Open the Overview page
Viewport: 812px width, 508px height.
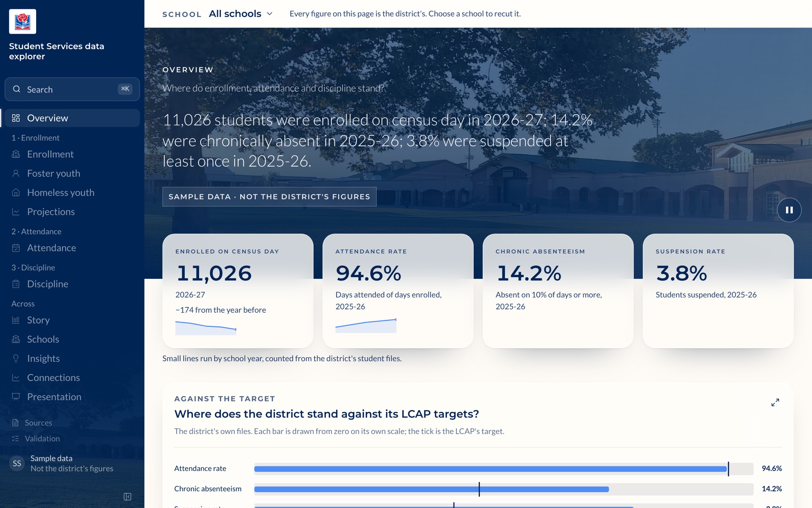coord(72,118)
